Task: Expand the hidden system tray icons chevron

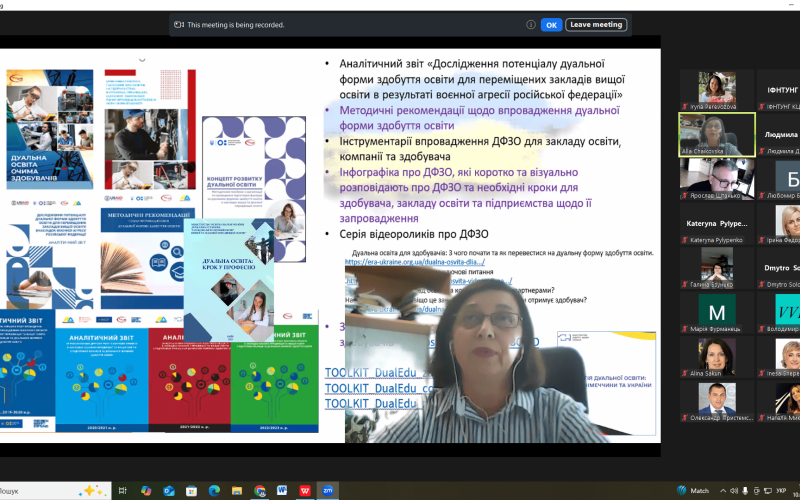Action: pos(723,491)
